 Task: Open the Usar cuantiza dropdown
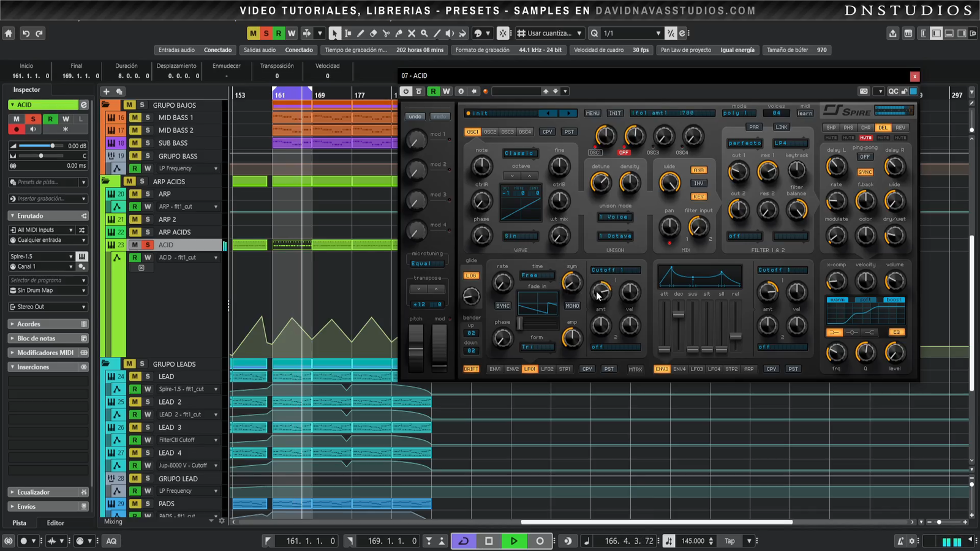click(549, 34)
